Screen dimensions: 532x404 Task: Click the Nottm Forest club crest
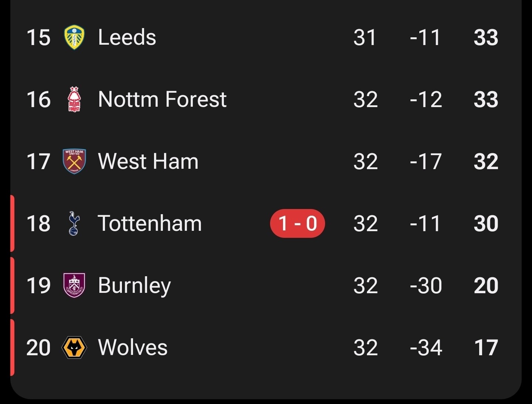(74, 99)
